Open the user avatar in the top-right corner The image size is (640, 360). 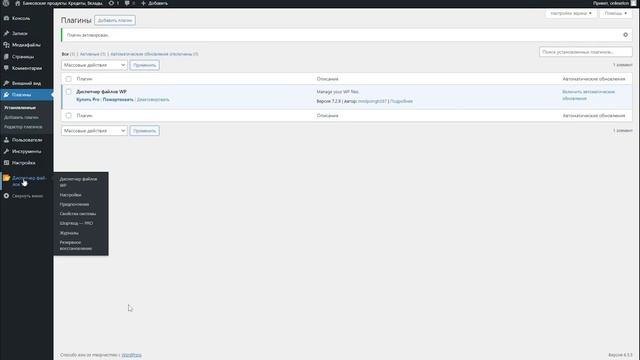pyautogui.click(x=633, y=3)
